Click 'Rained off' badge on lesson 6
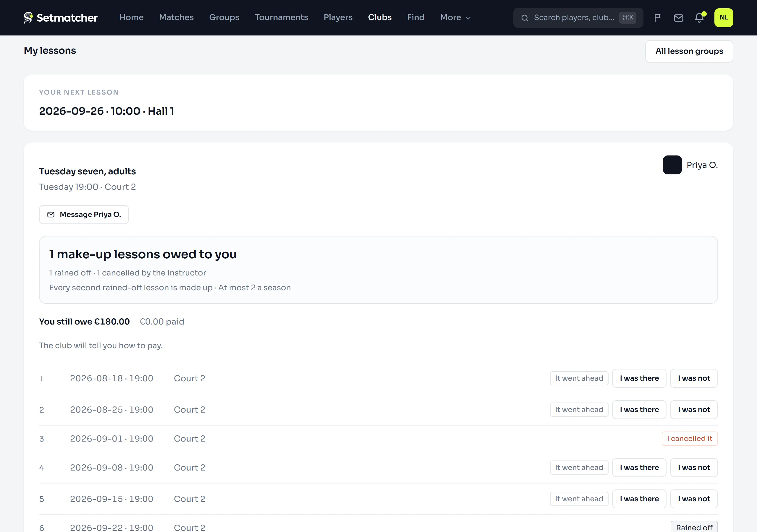Screen dimensions: 757x532 (x=694, y=527)
